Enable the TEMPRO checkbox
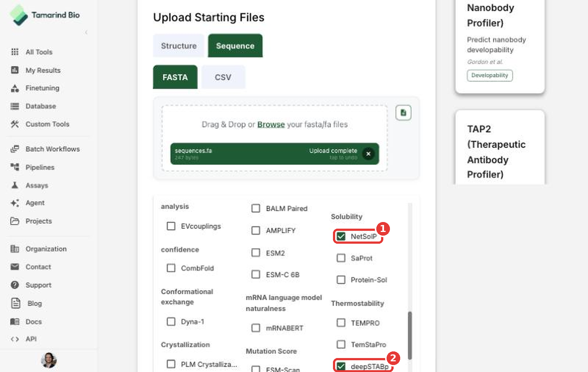588x372 pixels. [341, 323]
